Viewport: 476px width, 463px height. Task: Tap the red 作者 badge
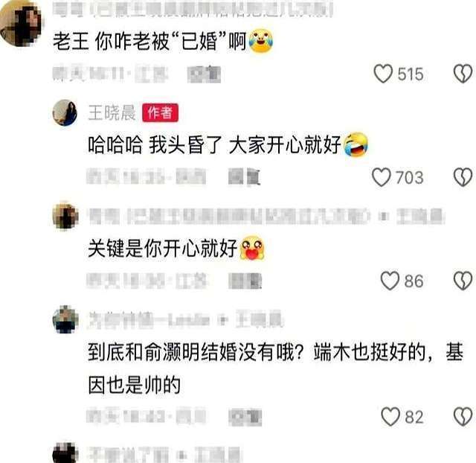160,112
